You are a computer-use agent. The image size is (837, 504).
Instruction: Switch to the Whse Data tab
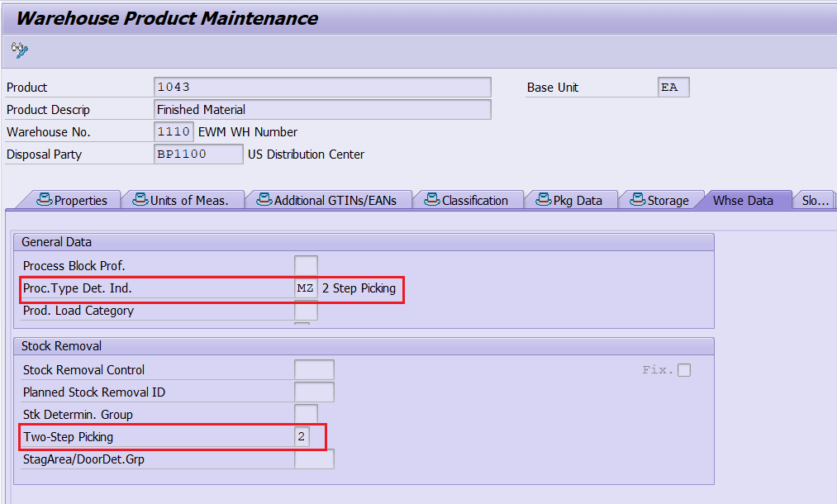click(x=743, y=200)
